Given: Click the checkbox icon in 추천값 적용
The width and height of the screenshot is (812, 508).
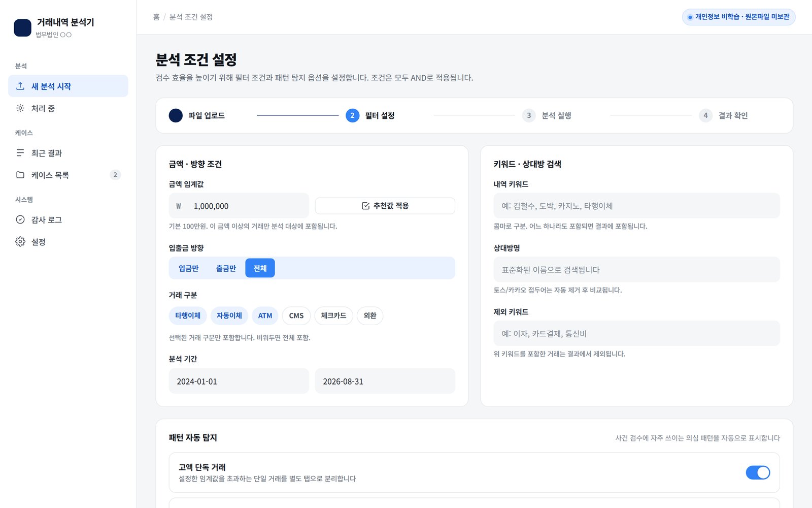Looking at the screenshot, I should point(365,206).
